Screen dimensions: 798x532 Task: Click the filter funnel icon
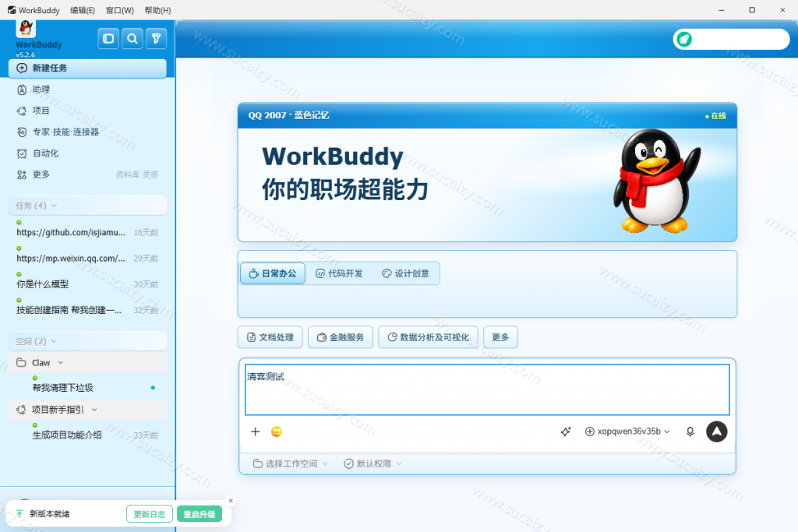[x=156, y=39]
